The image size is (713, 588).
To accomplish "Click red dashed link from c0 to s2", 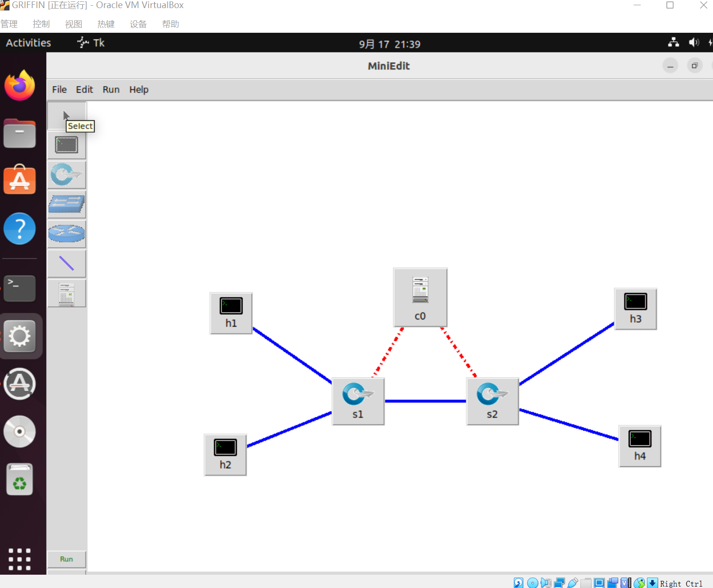I will [x=458, y=352].
